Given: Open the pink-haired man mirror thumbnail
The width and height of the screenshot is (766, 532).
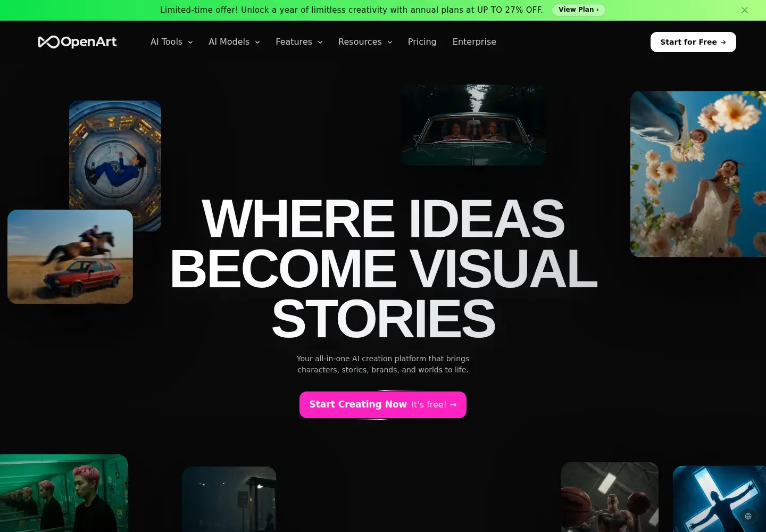Looking at the screenshot, I should (x=64, y=493).
